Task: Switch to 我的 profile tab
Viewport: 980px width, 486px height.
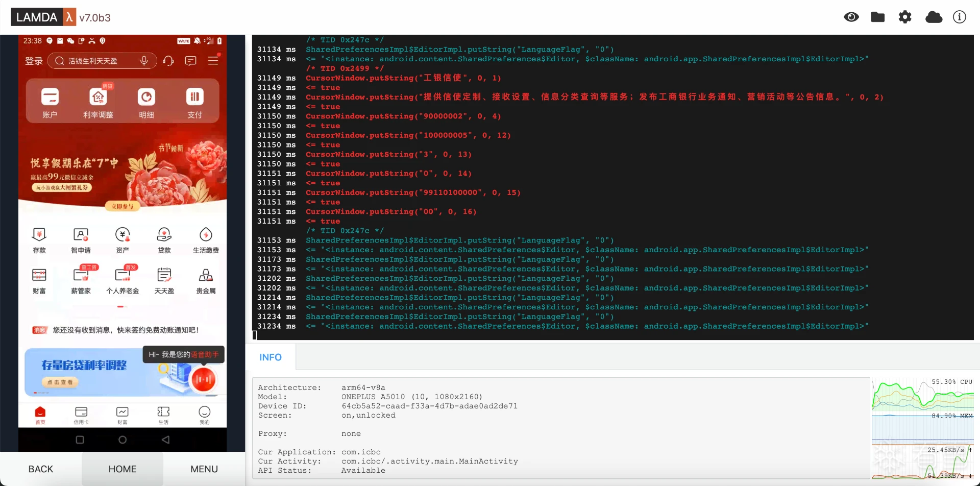Action: tap(205, 415)
